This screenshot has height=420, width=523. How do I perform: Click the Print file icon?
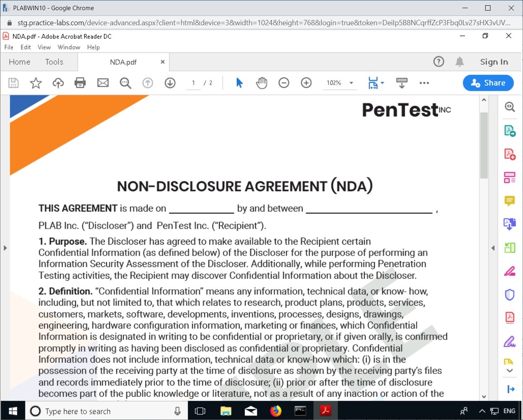80,83
